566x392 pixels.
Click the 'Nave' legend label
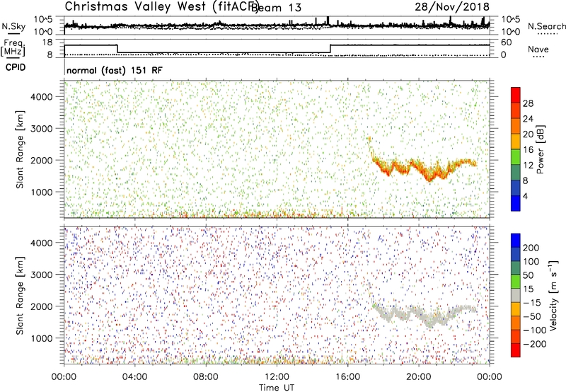pos(538,49)
